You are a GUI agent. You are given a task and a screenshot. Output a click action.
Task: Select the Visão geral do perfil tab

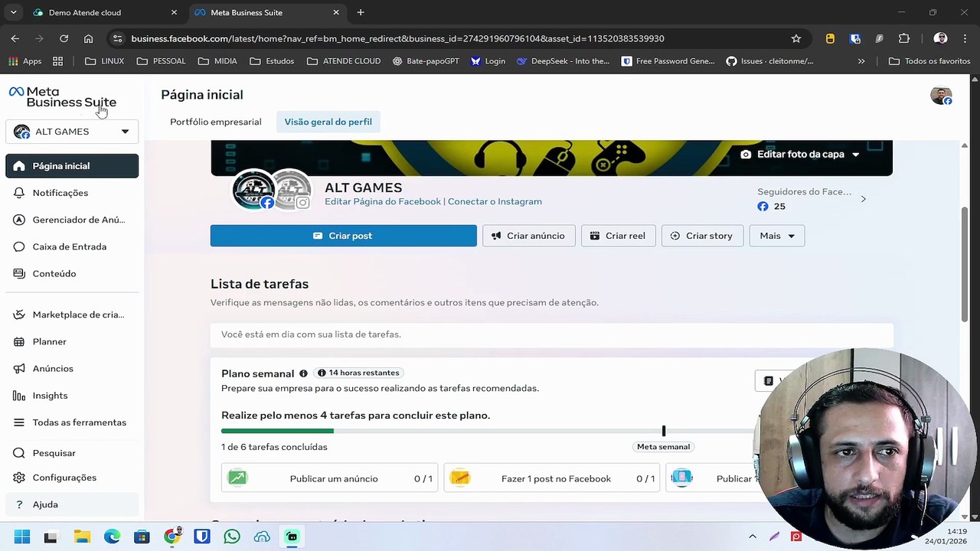click(328, 122)
